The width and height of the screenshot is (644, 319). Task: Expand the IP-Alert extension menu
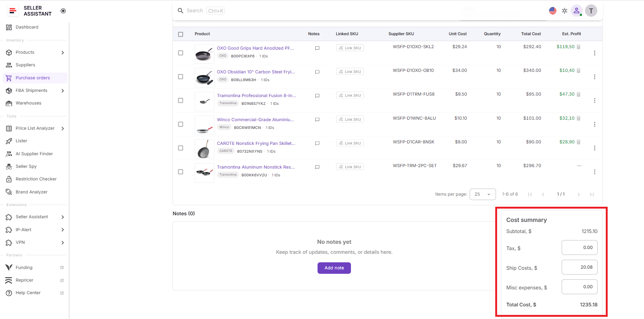(x=35, y=230)
